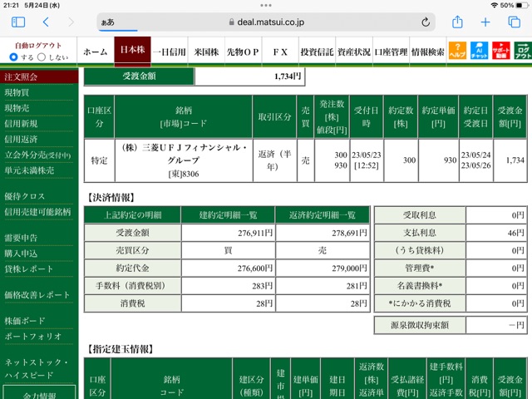
Task: Click the 建約定明細一覧 header button
Action: pos(228,215)
